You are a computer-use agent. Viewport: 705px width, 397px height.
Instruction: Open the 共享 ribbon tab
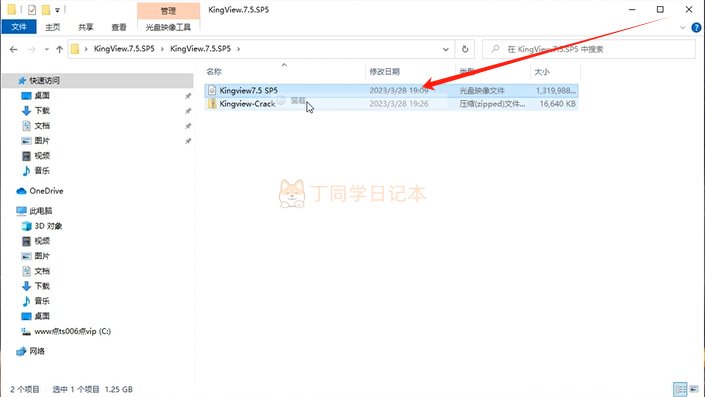click(85, 27)
